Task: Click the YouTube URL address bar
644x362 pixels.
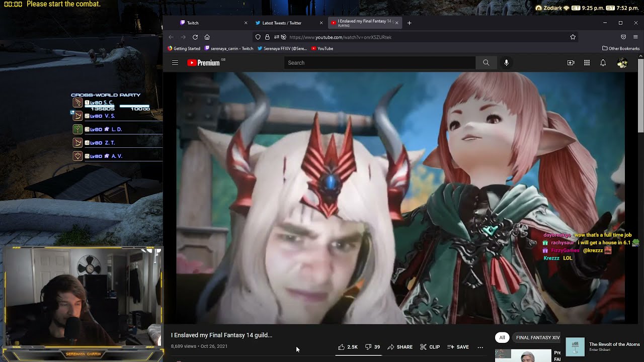Action: point(416,37)
